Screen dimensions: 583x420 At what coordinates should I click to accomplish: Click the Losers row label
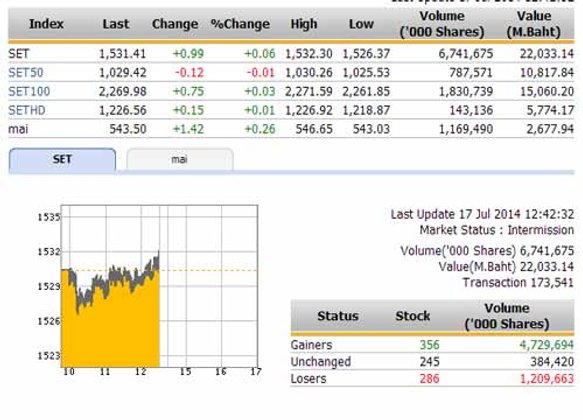tap(309, 379)
